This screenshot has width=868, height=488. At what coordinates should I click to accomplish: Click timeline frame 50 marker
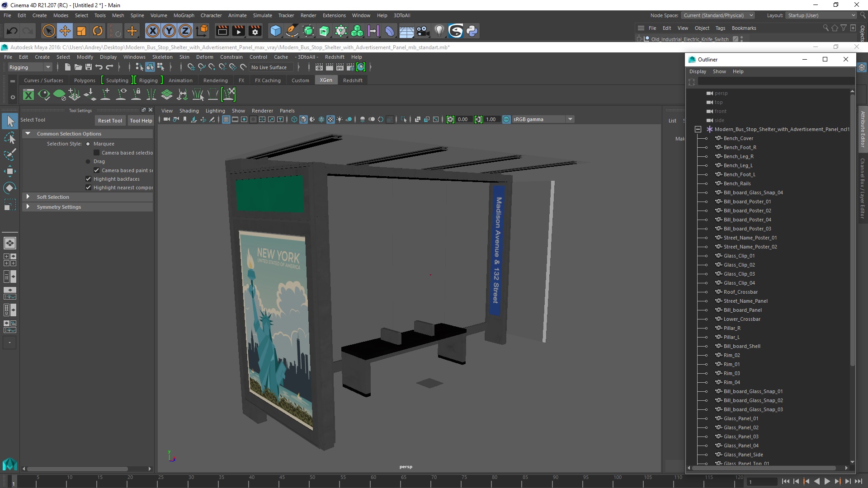(312, 478)
